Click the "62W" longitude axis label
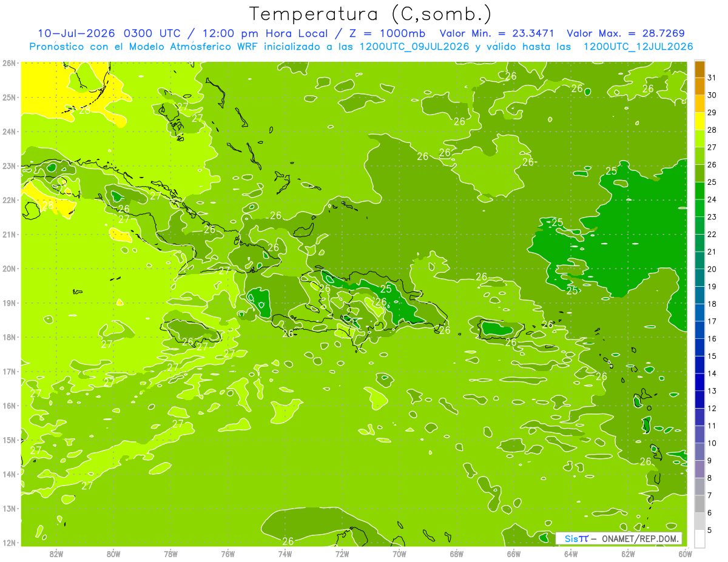The width and height of the screenshot is (728, 562). coord(628,554)
